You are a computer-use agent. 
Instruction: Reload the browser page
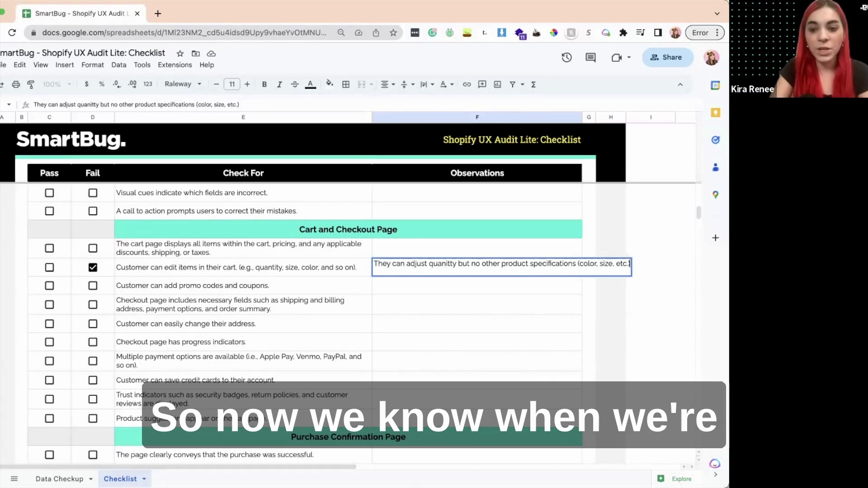coord(12,33)
